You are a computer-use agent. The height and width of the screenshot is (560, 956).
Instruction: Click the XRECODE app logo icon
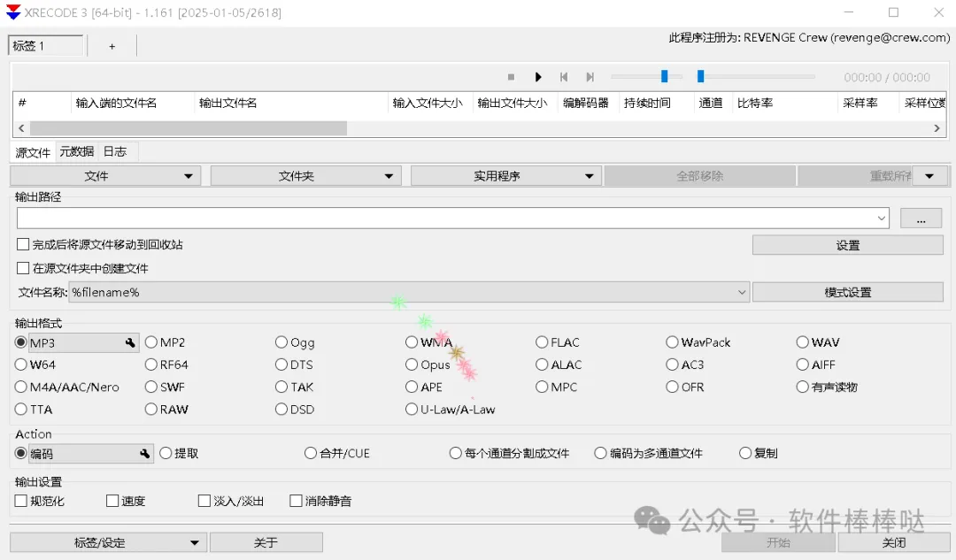(12, 12)
